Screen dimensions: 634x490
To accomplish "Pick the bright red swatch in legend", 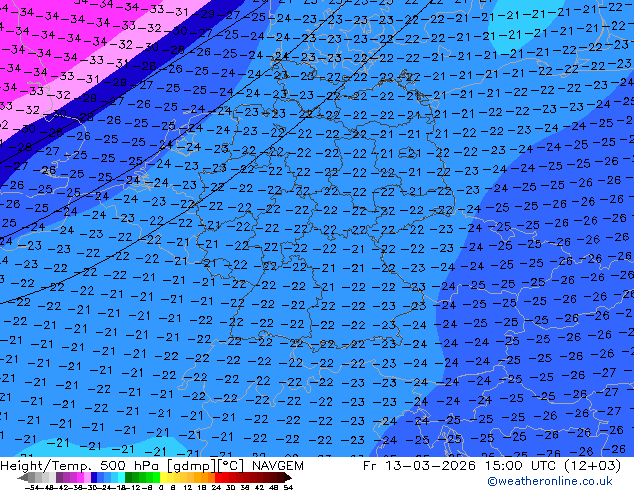I will point(218,478).
